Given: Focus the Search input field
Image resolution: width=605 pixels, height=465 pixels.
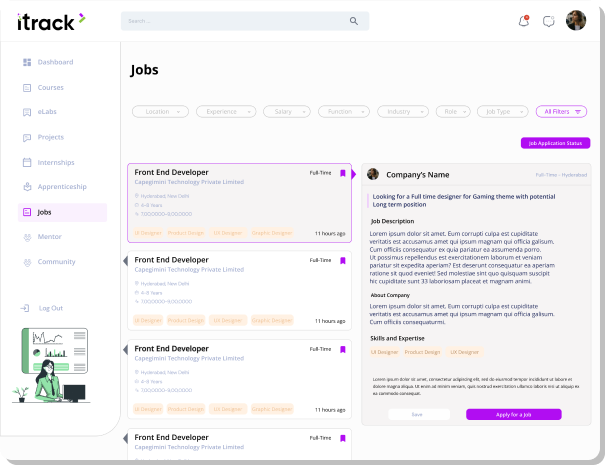Looking at the screenshot, I should (245, 21).
